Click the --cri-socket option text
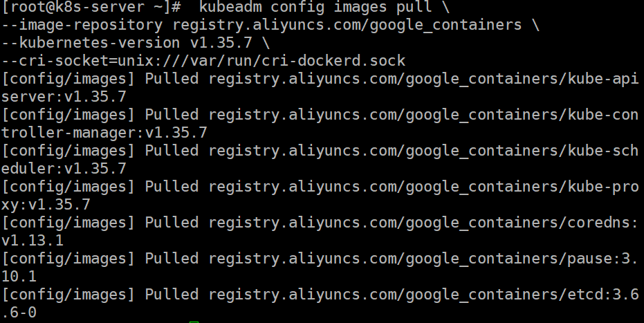The width and height of the screenshot is (644, 323). pos(55,61)
